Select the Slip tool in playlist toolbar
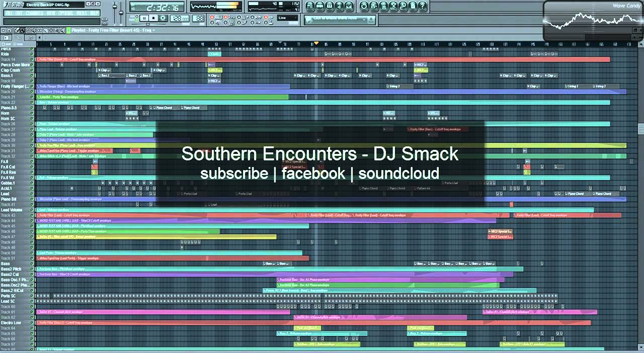Viewport: 644px width, 353px height. [x=40, y=30]
